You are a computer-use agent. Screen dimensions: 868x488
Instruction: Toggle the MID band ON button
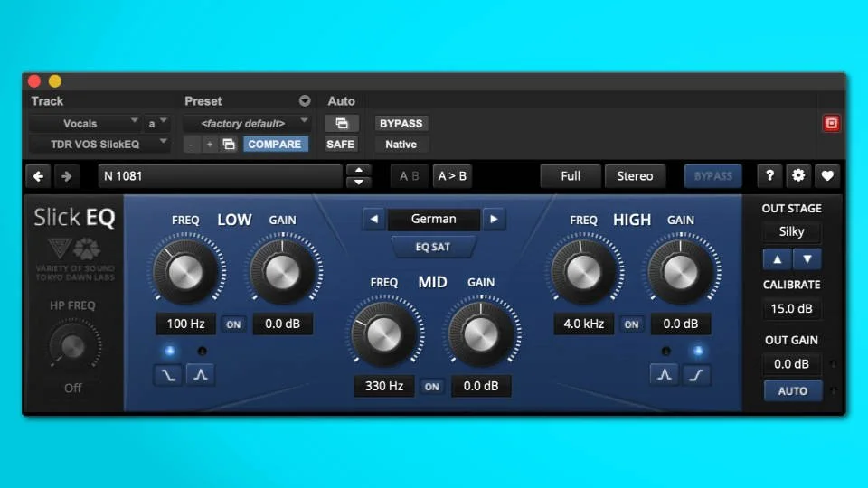[432, 387]
